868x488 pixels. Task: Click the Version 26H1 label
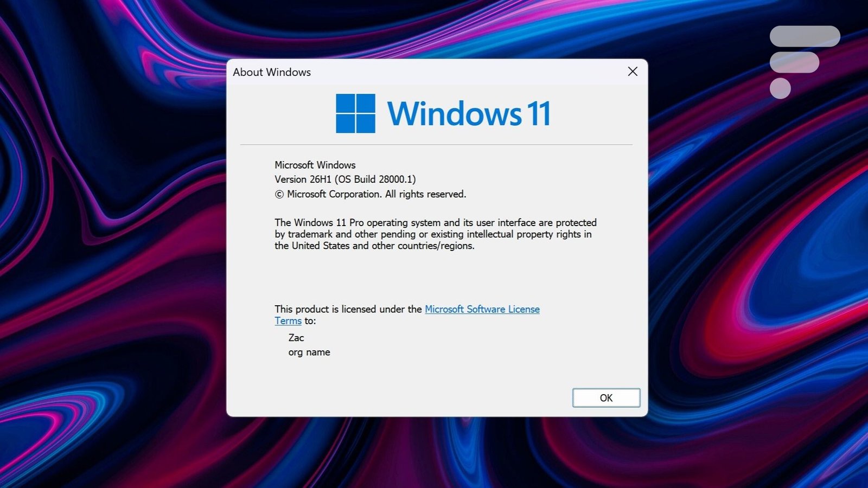pyautogui.click(x=303, y=179)
